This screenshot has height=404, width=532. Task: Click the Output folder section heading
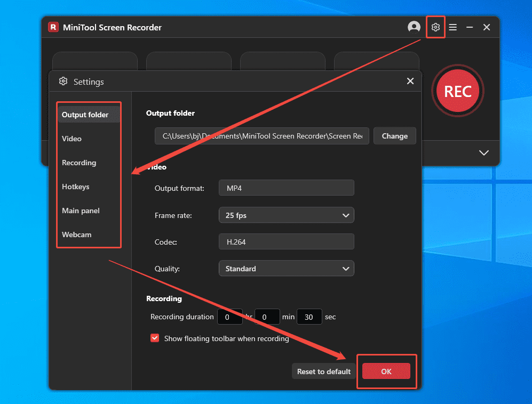point(170,113)
